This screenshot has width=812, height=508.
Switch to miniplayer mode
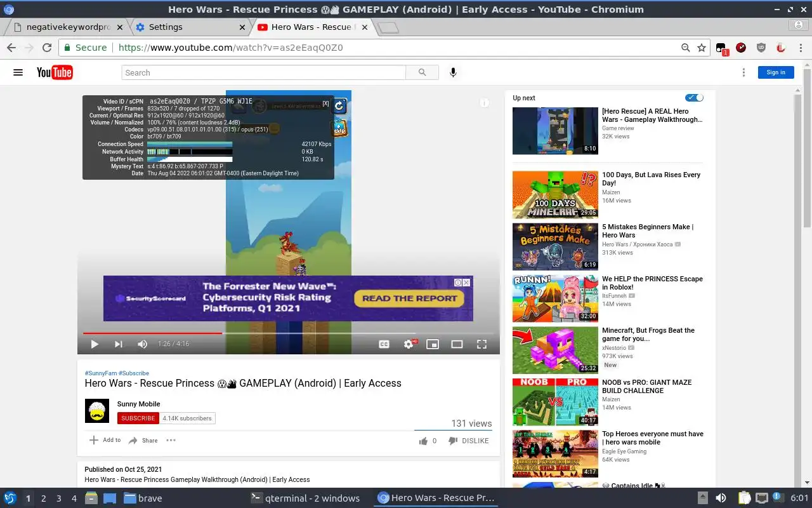433,344
